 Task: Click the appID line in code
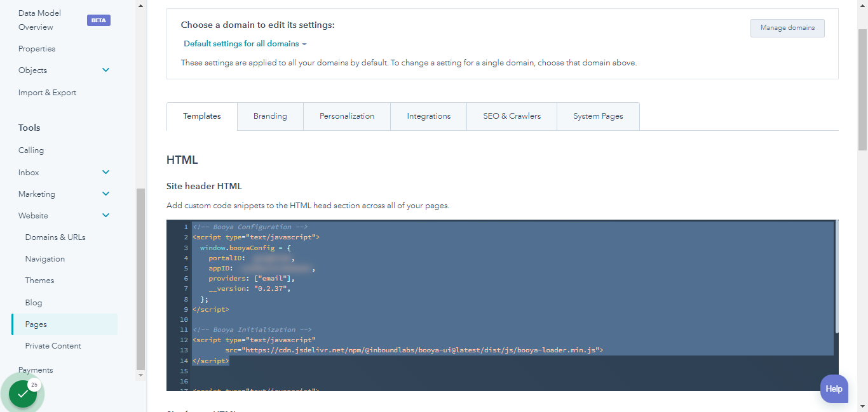click(262, 268)
